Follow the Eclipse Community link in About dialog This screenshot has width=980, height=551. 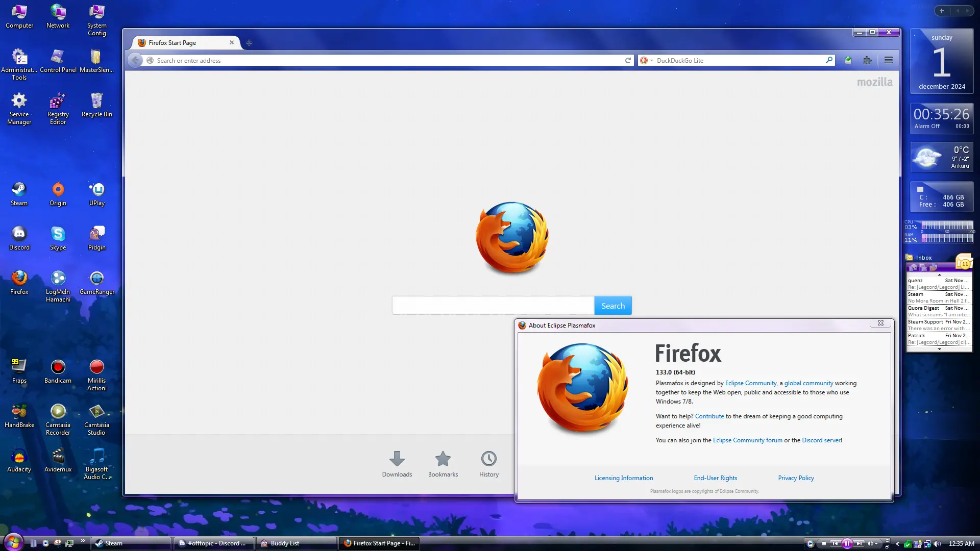click(751, 383)
